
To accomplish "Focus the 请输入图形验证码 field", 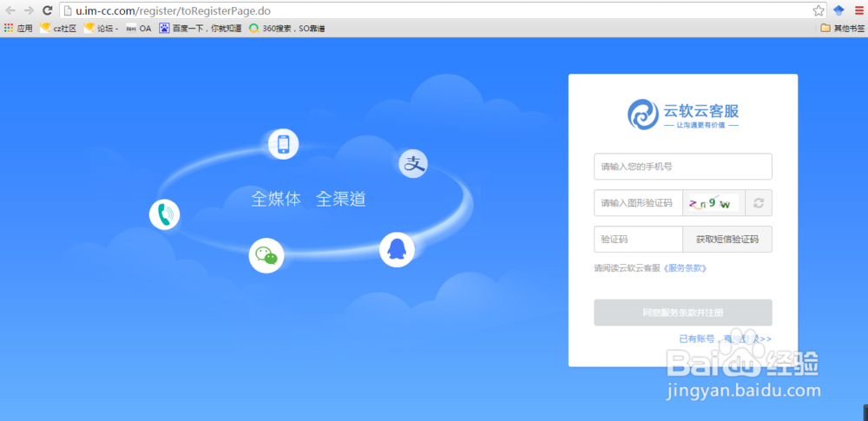I will [x=638, y=203].
